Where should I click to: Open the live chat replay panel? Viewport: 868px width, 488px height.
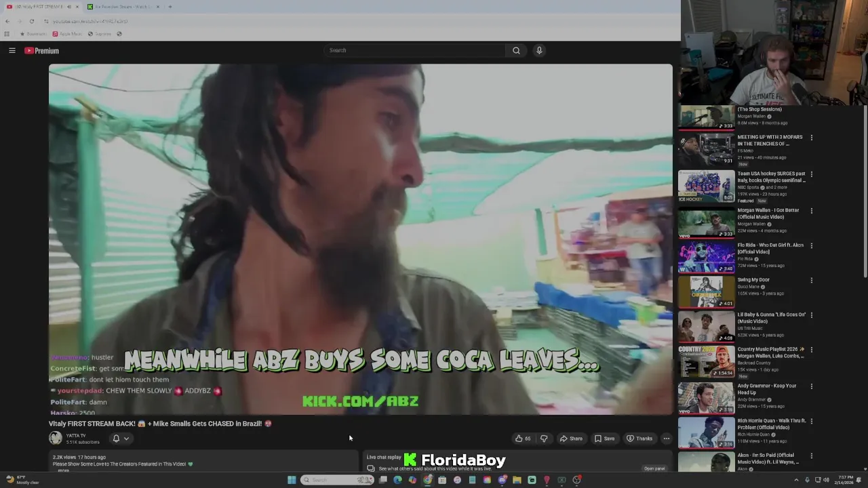(x=654, y=468)
